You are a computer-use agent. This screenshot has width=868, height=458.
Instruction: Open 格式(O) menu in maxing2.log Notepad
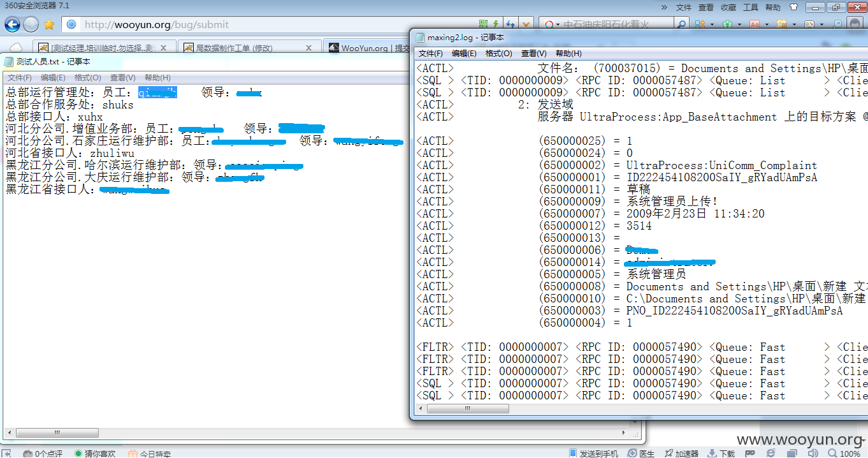[x=499, y=54]
